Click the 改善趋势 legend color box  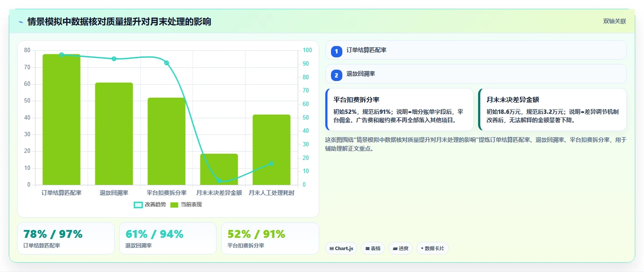tap(138, 205)
